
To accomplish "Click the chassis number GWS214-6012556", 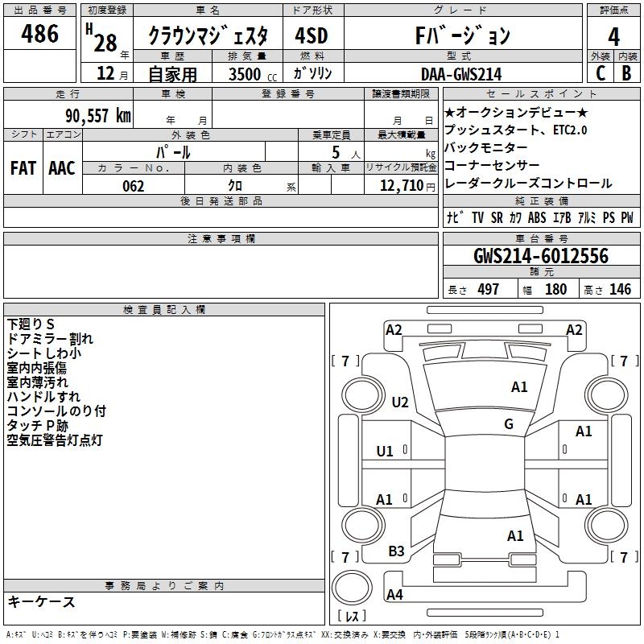I will pyautogui.click(x=540, y=257).
